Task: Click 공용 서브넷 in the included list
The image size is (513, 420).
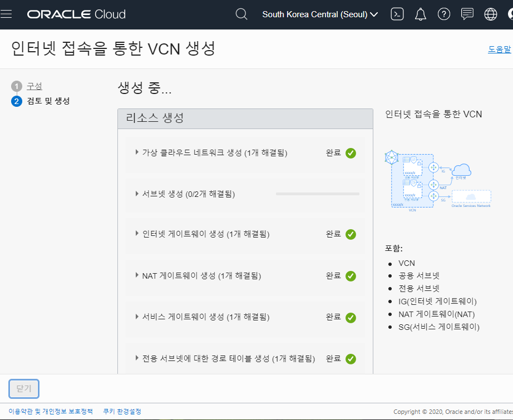Action: pyautogui.click(x=419, y=276)
